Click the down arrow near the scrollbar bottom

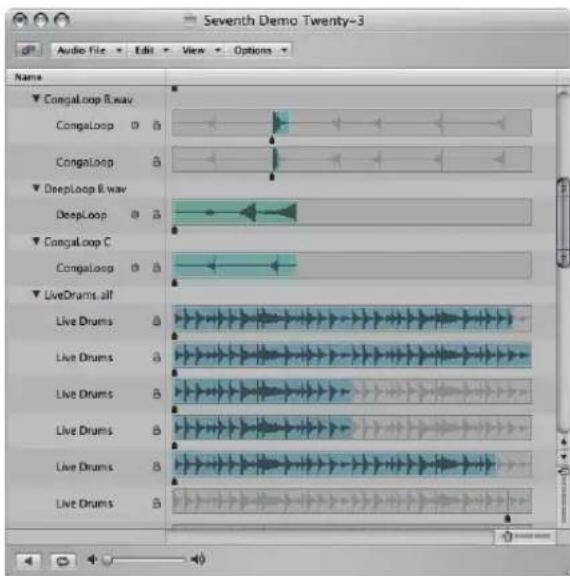point(564,456)
